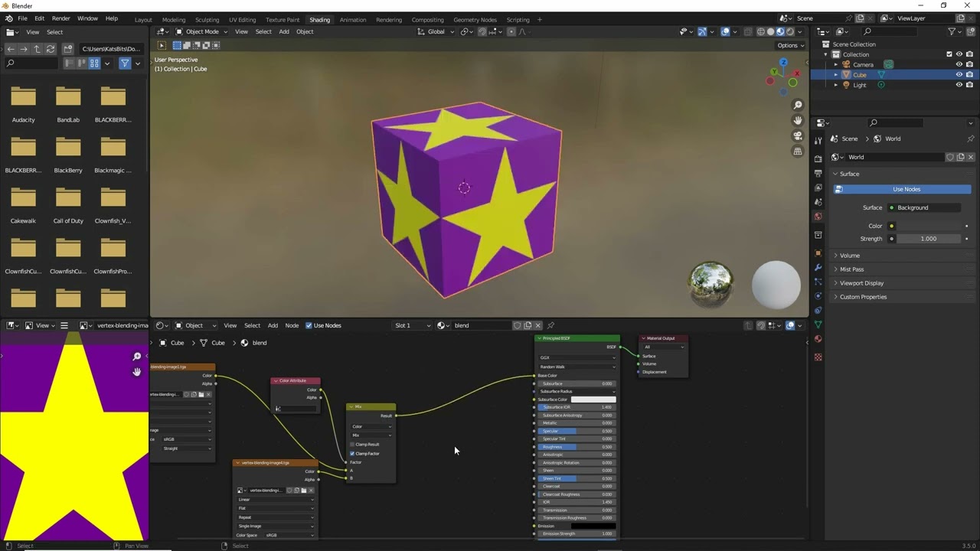
Task: Click the Use Nodes button in World surface panel
Action: tap(906, 189)
